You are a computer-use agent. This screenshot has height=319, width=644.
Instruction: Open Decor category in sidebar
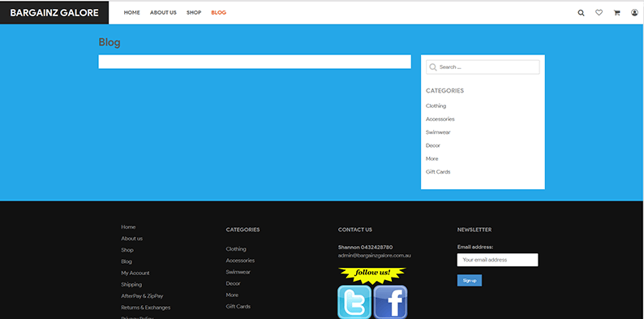coord(433,145)
